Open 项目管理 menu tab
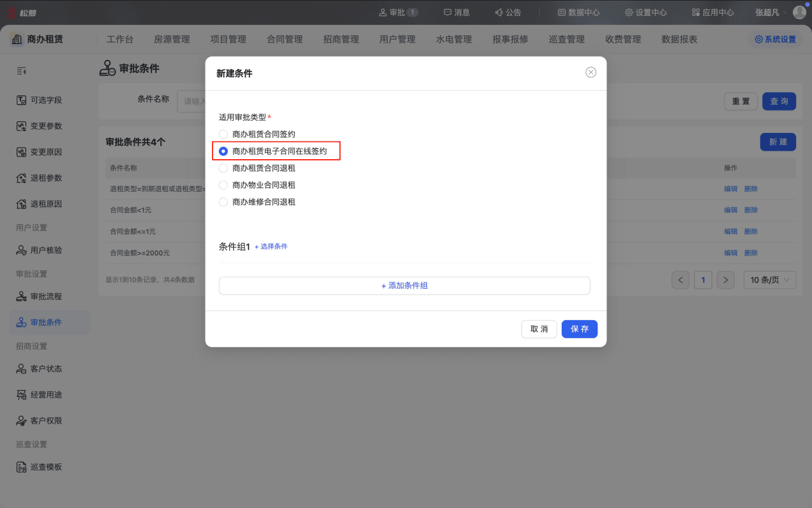Image resolution: width=812 pixels, height=508 pixels. point(228,40)
